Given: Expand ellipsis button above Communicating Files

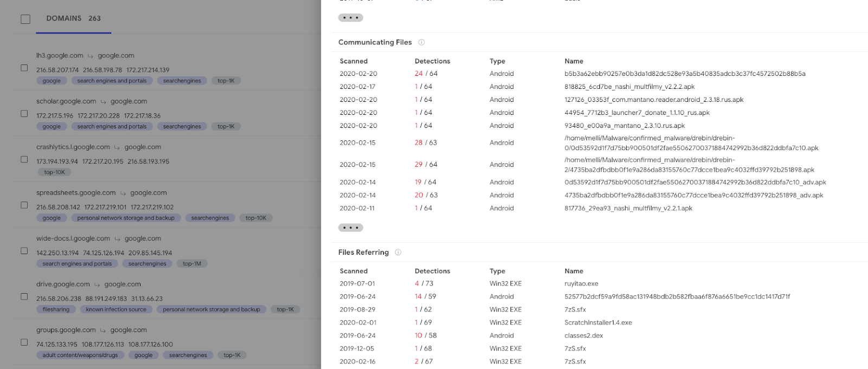Looking at the screenshot, I should (x=350, y=18).
